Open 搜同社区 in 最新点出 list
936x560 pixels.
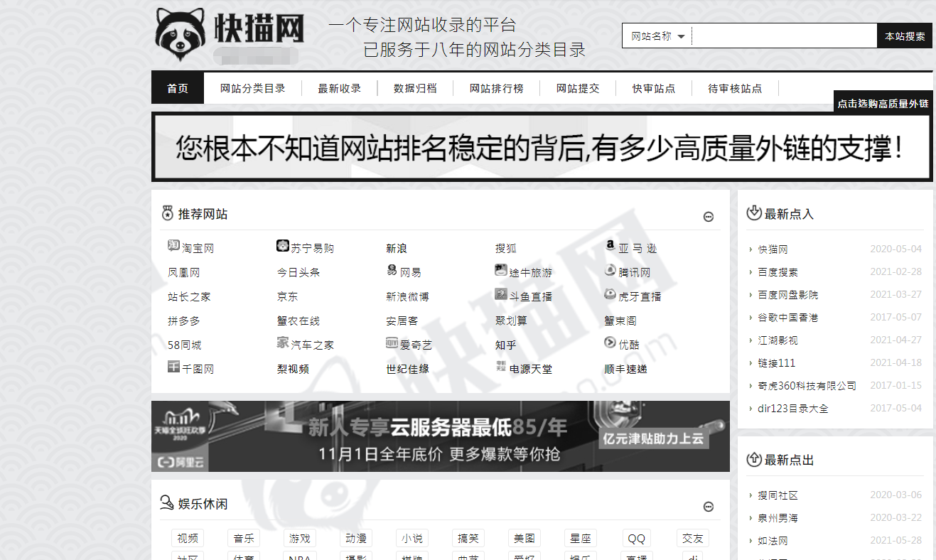pos(778,495)
